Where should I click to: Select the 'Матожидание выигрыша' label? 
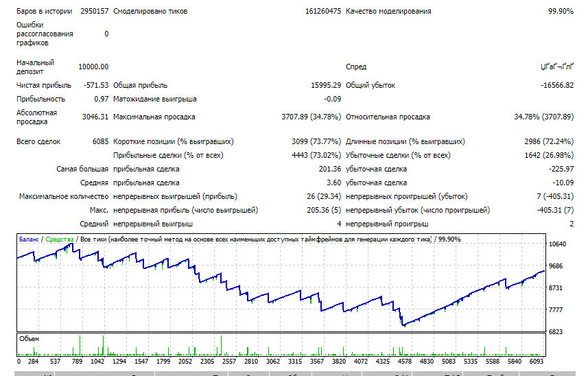155,99
